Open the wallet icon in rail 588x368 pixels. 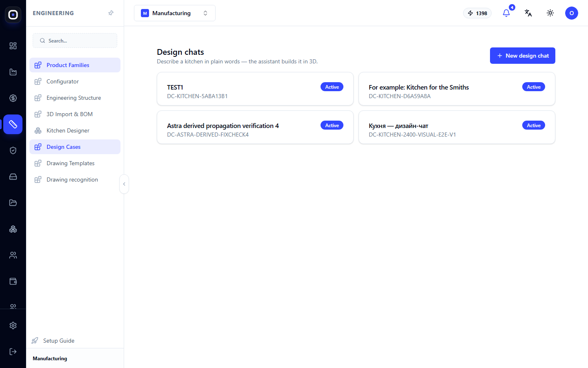click(x=13, y=281)
